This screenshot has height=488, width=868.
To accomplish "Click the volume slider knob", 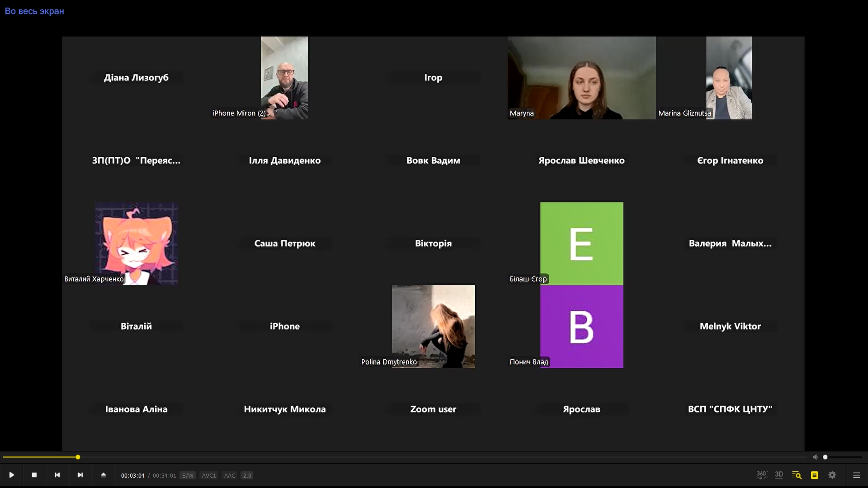I will (825, 457).
